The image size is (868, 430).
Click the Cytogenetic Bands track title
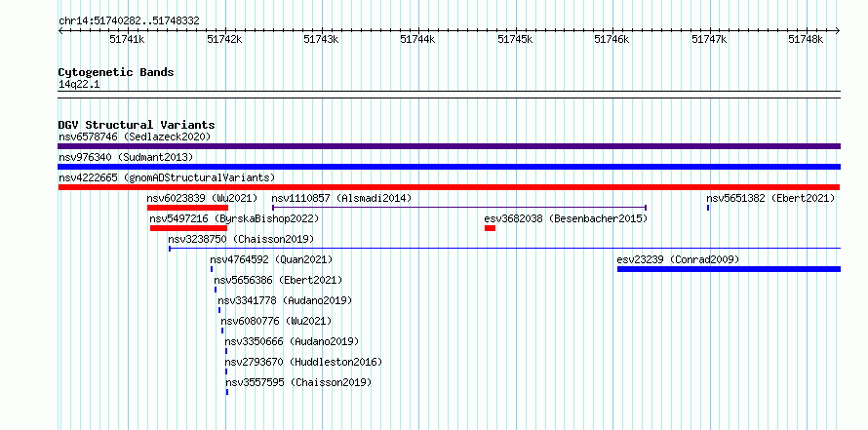(116, 72)
